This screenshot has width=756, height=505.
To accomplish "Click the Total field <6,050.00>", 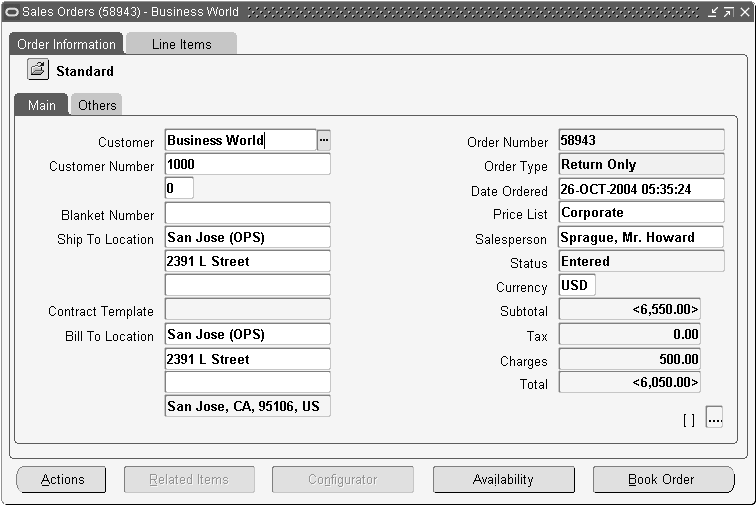I will (630, 382).
